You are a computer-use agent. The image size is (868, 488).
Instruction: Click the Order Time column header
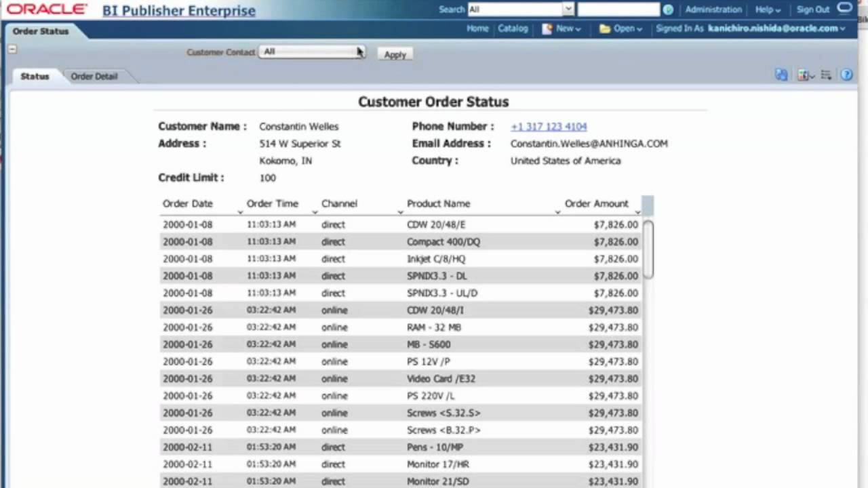(x=273, y=203)
